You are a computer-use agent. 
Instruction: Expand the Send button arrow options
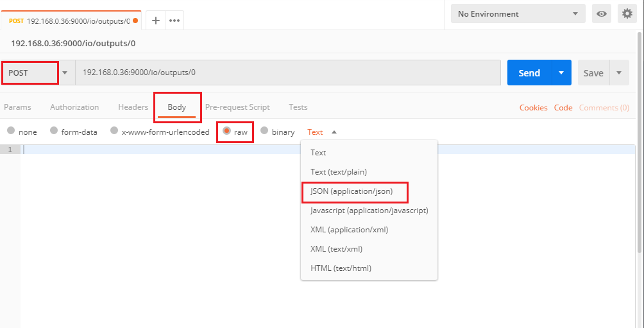pos(561,73)
